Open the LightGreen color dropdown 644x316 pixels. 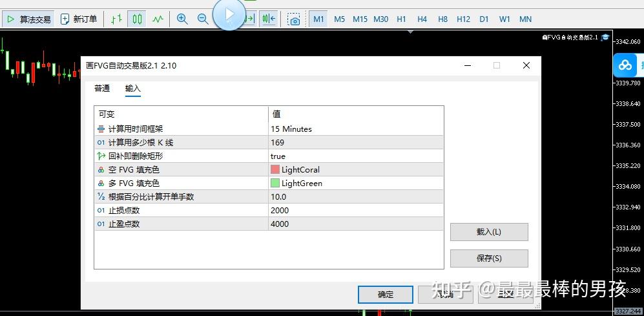[x=356, y=184]
